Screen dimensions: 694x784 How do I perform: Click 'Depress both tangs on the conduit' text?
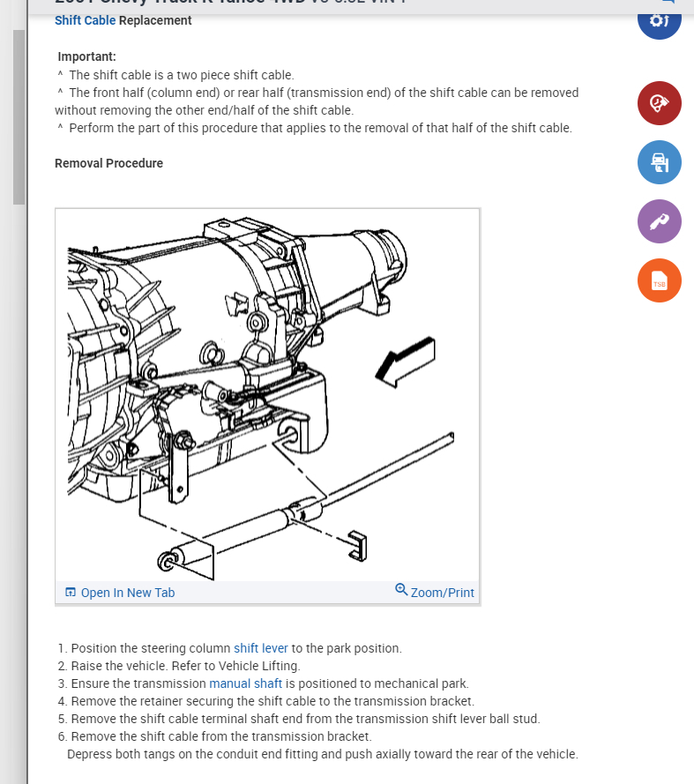coord(323,754)
